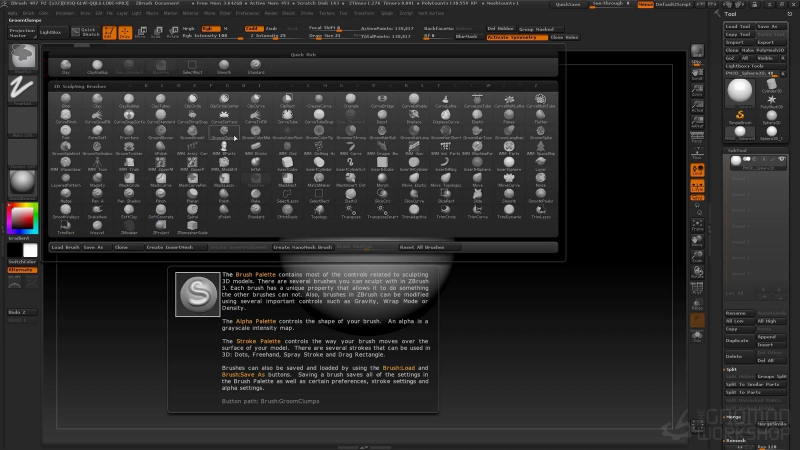
Task: Choose the Magnify brush
Action: 97,180
